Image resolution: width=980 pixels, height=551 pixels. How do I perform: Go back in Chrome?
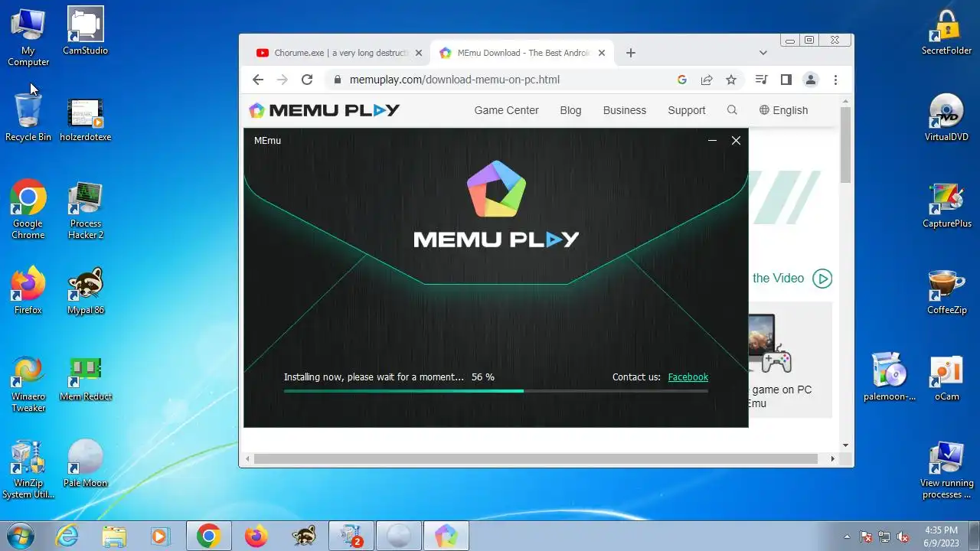click(x=258, y=80)
